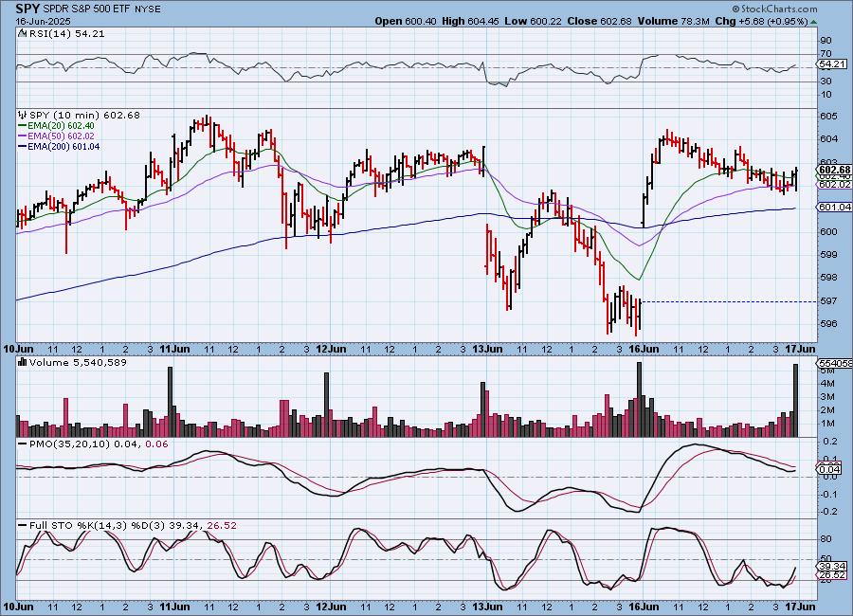The height and width of the screenshot is (616, 853).
Task: Click 16Jun on the price panel time axis
Action: tap(644, 349)
